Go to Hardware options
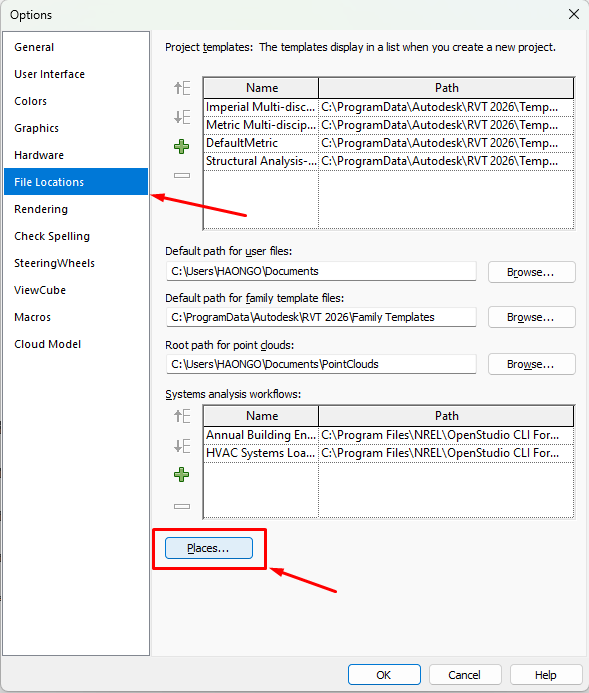 click(x=76, y=155)
